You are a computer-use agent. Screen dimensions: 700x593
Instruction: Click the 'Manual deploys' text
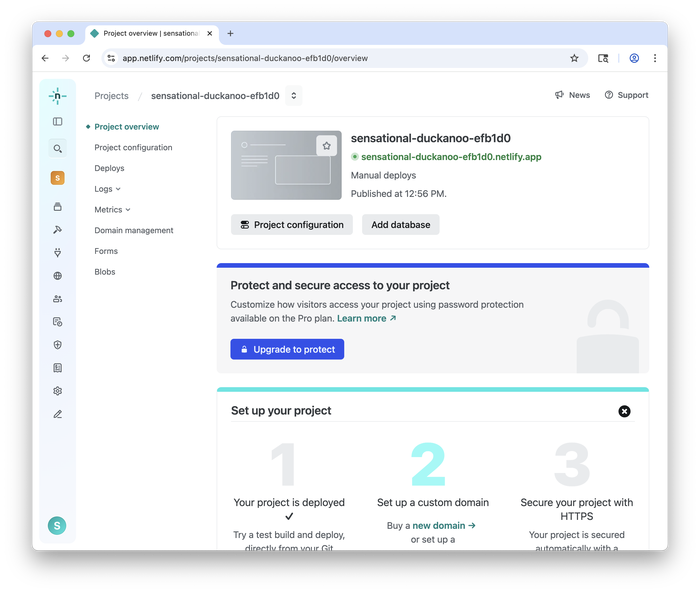[383, 175]
